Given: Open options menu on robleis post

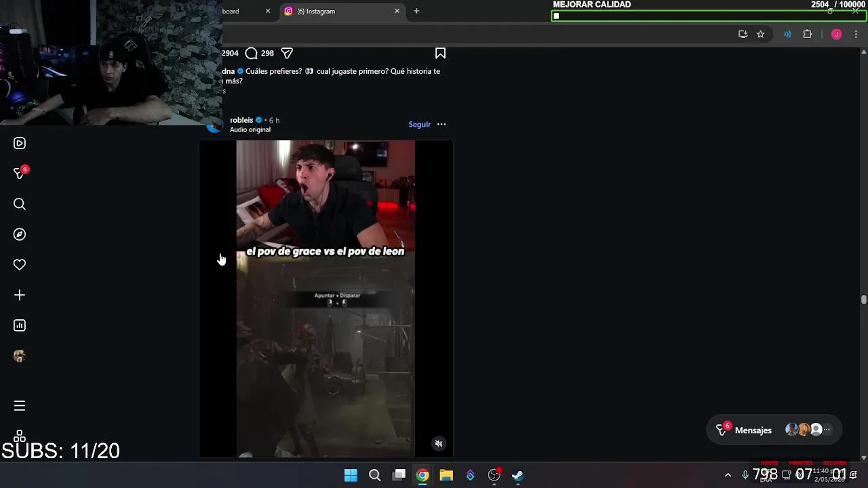Looking at the screenshot, I should [x=441, y=124].
